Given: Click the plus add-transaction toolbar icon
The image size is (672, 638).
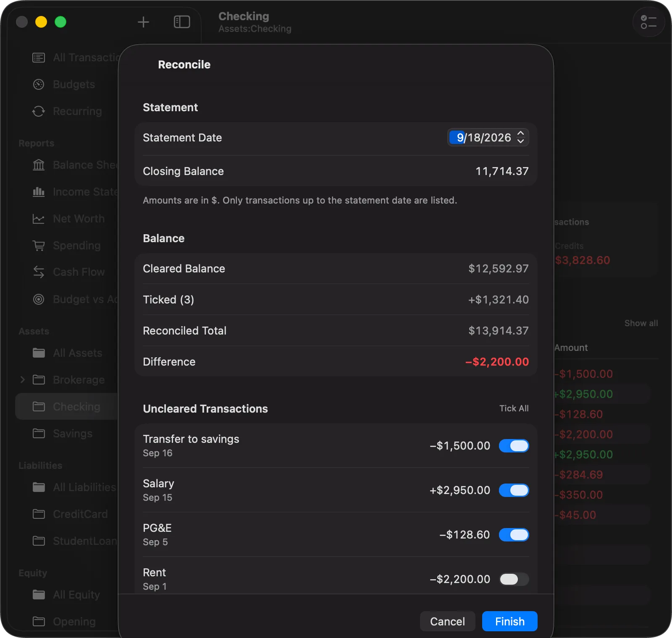Looking at the screenshot, I should tap(143, 22).
